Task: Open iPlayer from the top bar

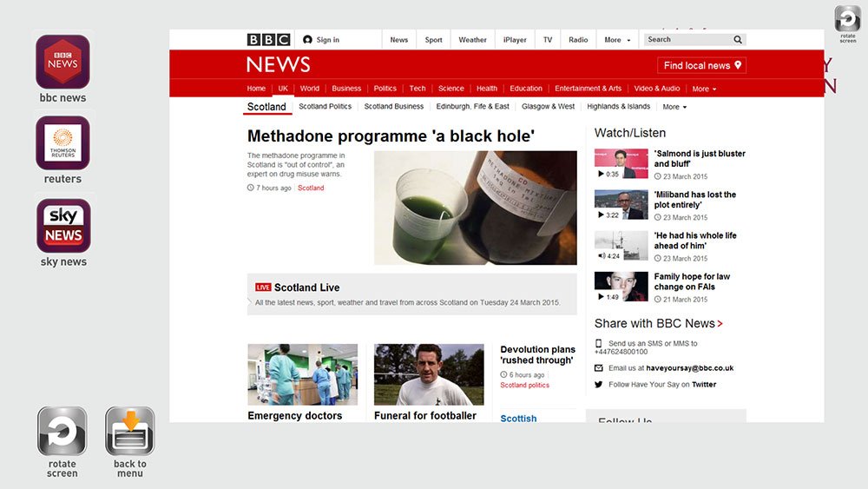Action: tap(515, 40)
